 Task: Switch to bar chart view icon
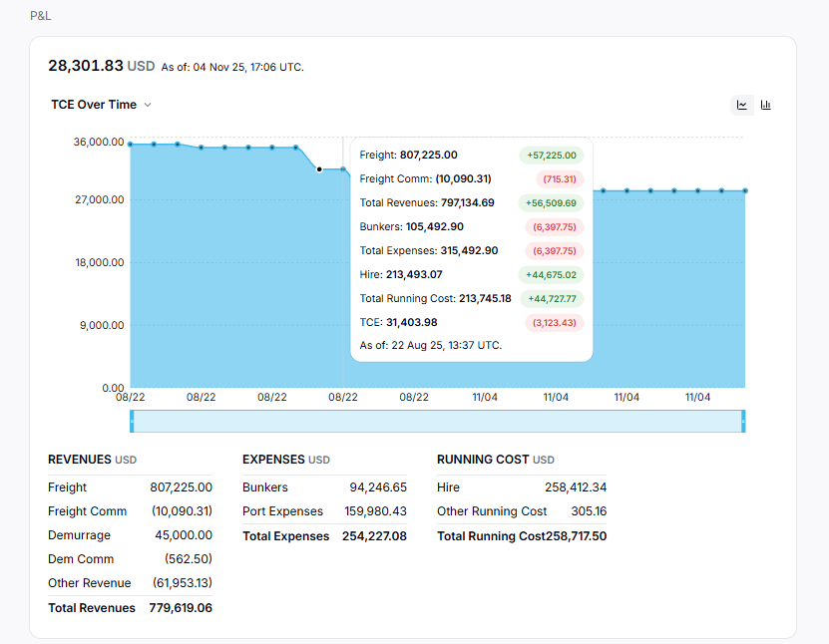tap(765, 105)
